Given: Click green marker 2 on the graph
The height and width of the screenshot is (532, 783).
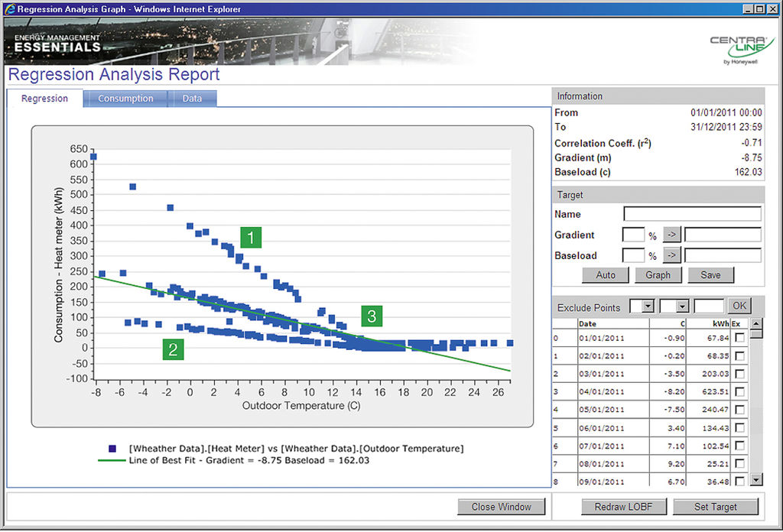Looking at the screenshot, I should click(x=174, y=350).
